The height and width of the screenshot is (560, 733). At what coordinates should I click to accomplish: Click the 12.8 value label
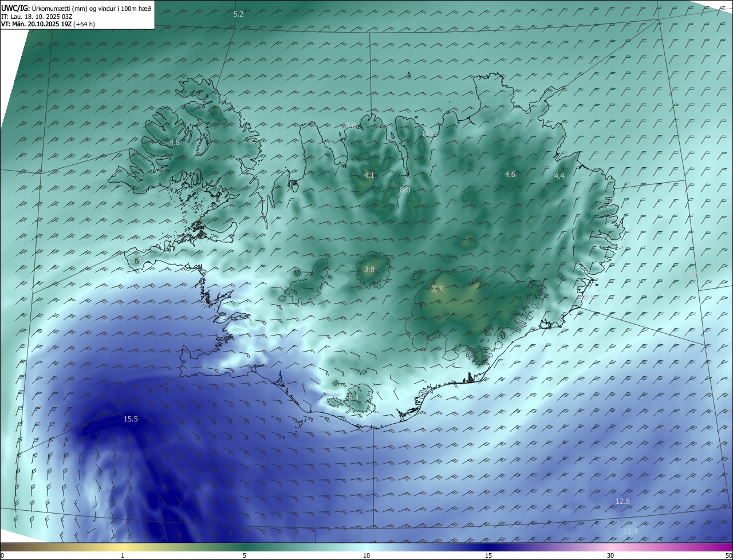pos(622,502)
